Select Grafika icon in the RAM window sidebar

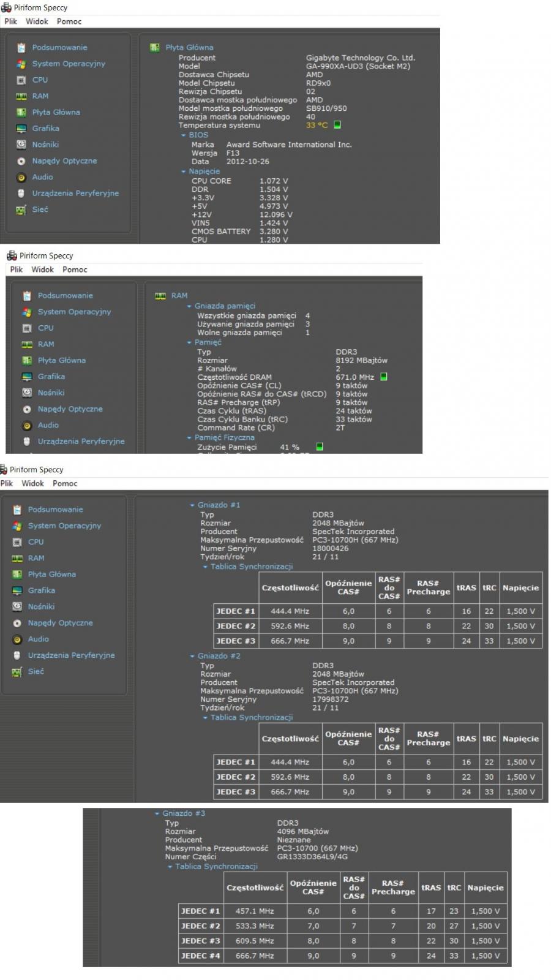tap(27, 377)
